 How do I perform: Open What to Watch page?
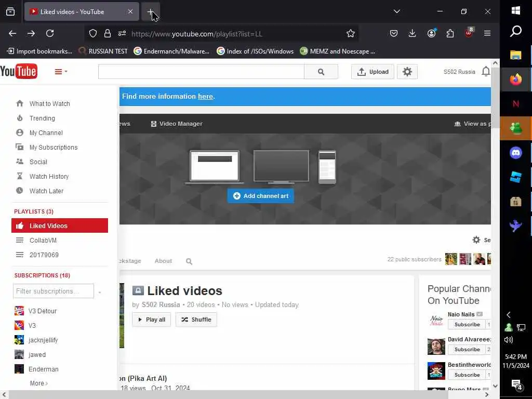point(49,104)
